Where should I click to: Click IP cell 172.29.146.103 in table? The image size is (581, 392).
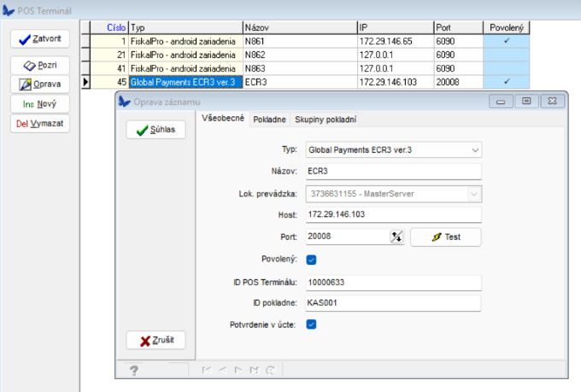click(x=396, y=82)
